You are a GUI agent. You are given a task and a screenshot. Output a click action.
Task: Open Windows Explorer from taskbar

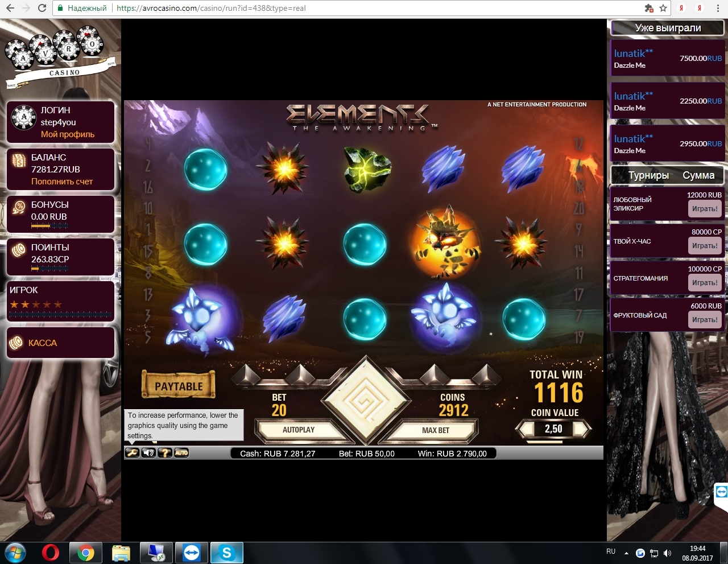click(121, 553)
